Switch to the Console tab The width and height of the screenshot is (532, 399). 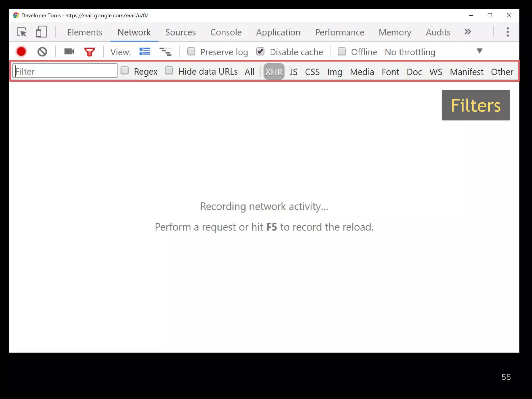226,32
